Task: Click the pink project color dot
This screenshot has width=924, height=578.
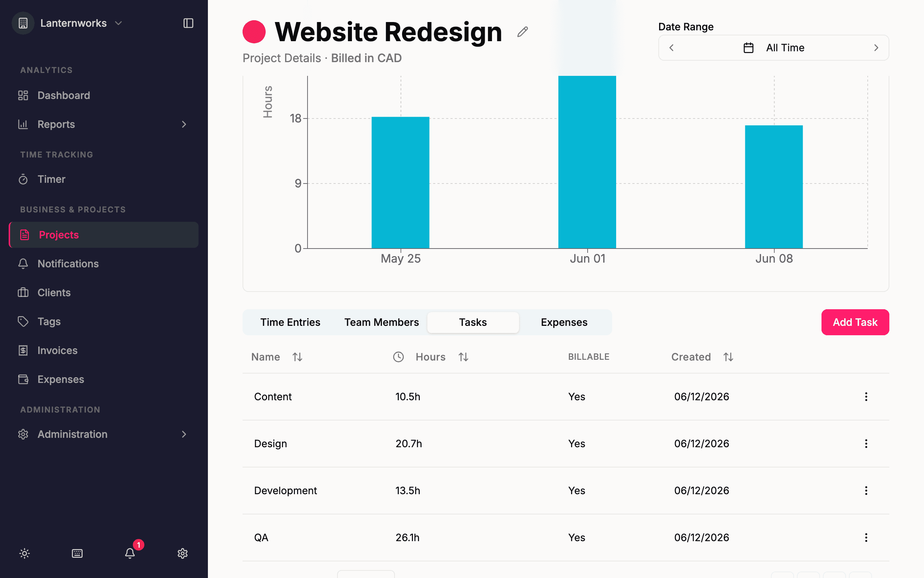Action: click(254, 32)
